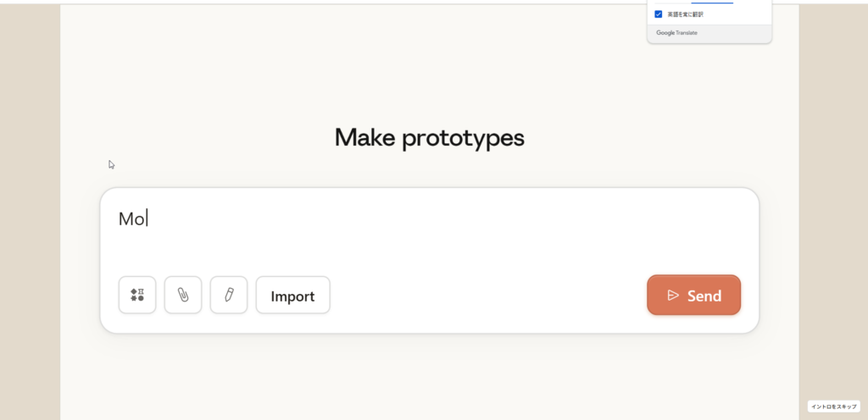Click empty space between Import and Send
Image resolution: width=868 pixels, height=420 pixels.
(487, 296)
